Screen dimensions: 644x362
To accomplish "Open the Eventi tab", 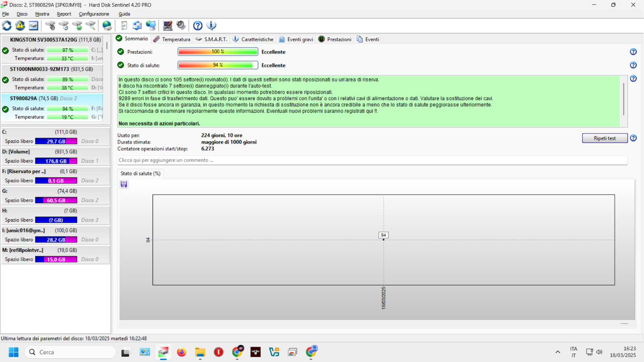I will pos(368,39).
